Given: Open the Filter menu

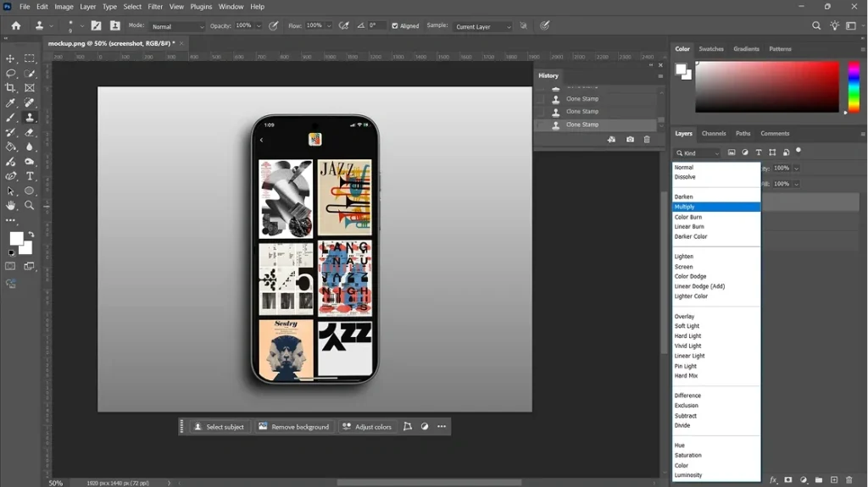Looking at the screenshot, I should point(155,7).
